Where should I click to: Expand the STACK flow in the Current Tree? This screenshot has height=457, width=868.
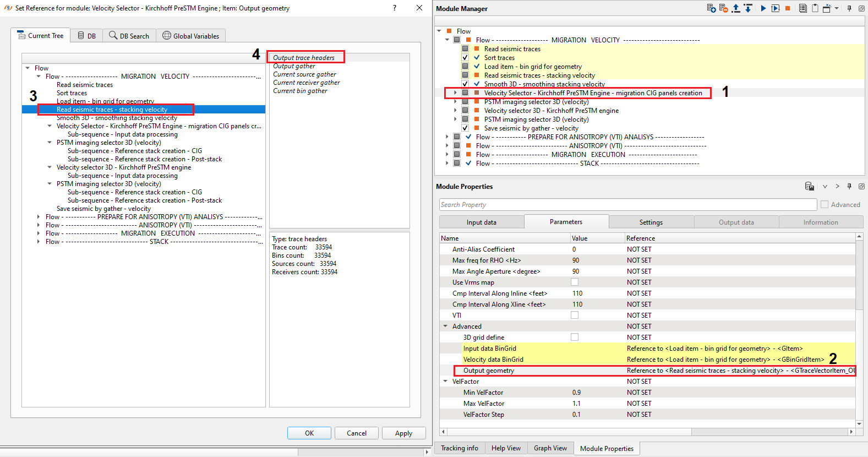coord(38,242)
